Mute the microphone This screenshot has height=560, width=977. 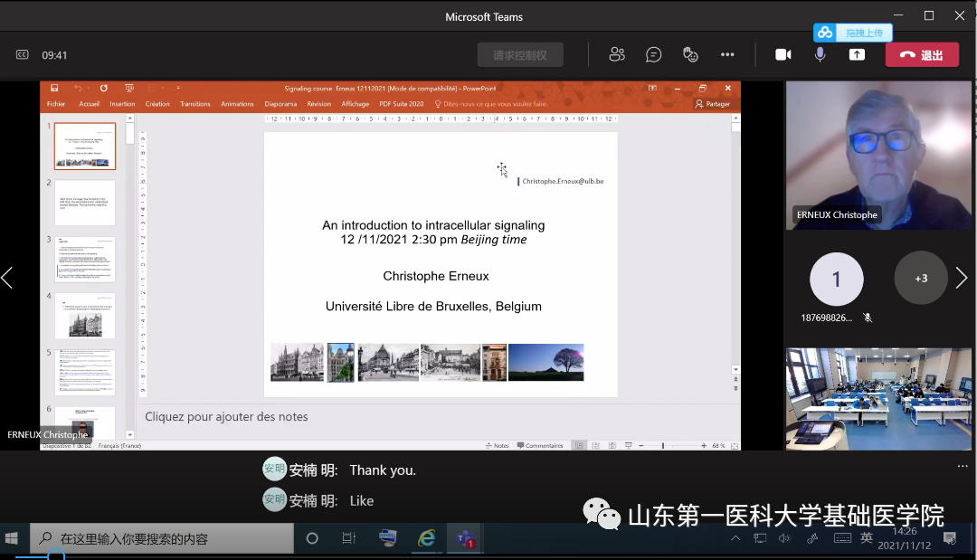click(x=820, y=54)
